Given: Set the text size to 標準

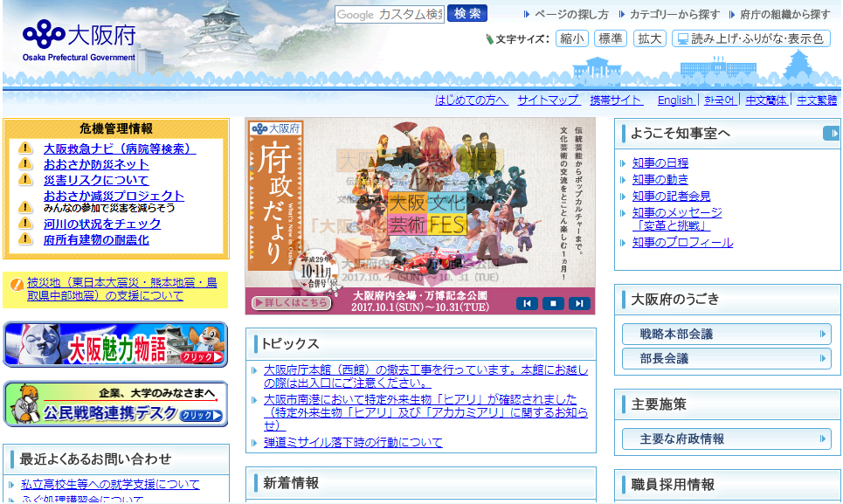Looking at the screenshot, I should tap(610, 38).
